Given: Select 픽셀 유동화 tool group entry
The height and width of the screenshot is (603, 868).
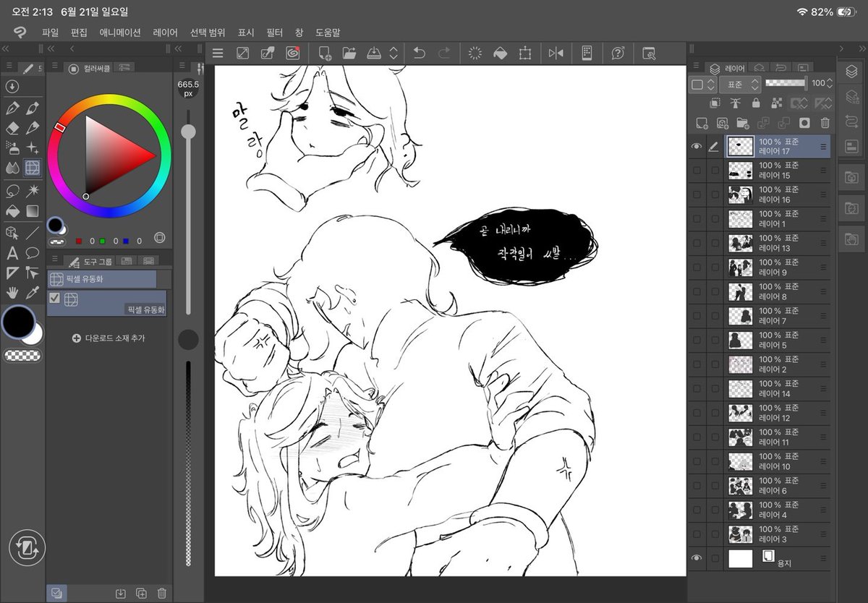Looking at the screenshot, I should tap(102, 279).
